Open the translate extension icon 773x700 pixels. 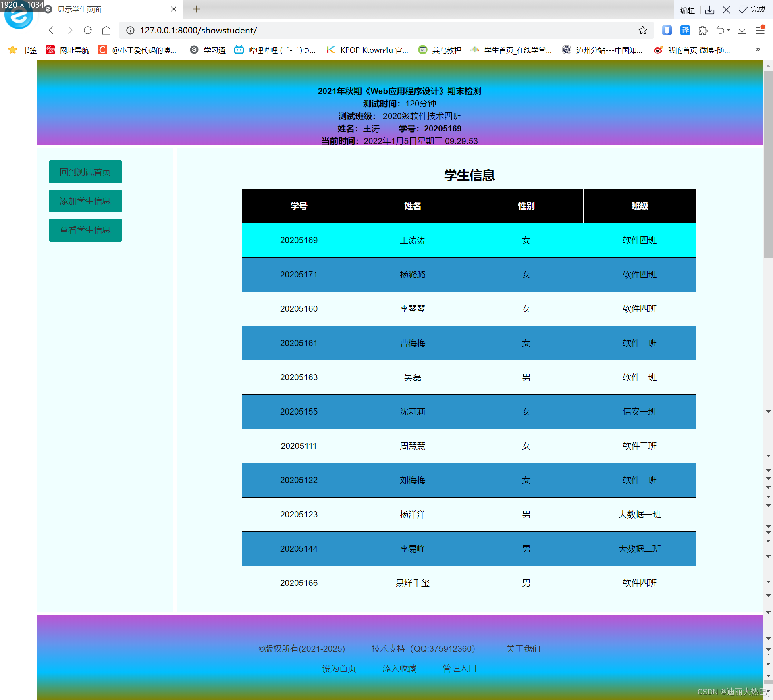685,30
